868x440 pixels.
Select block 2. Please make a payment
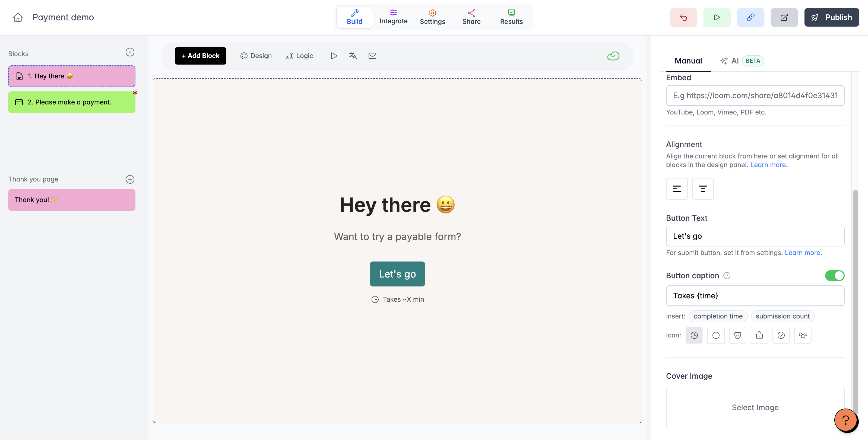point(72,102)
